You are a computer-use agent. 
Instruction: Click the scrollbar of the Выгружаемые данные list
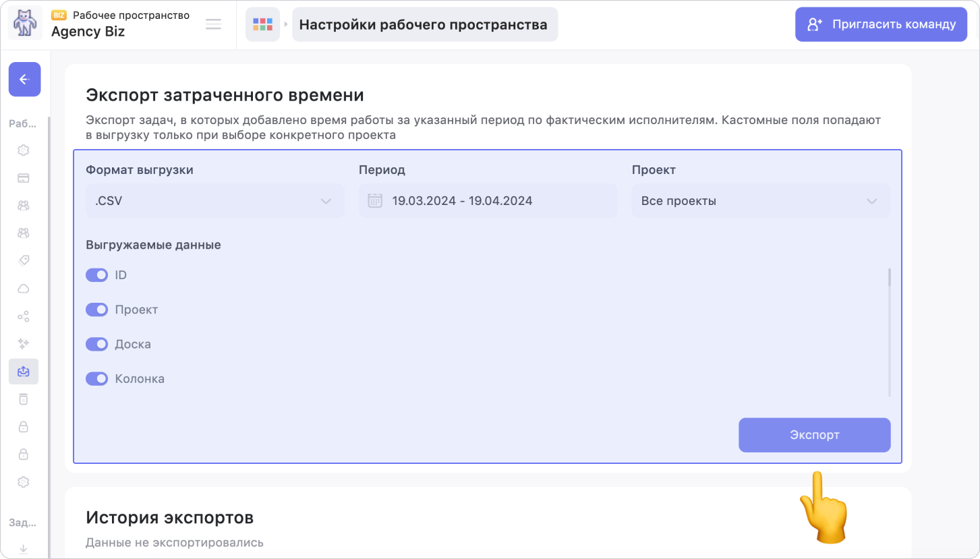pyautogui.click(x=890, y=330)
